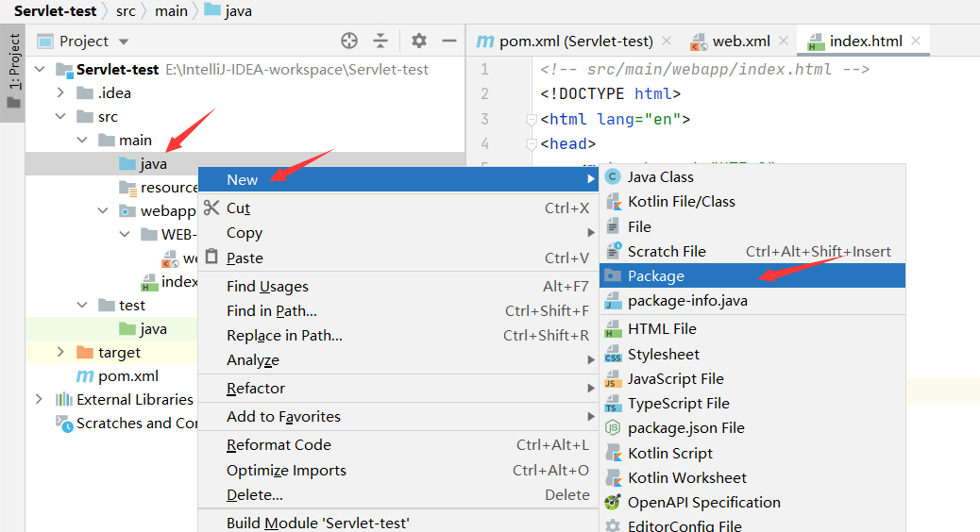Click the Kotlin File/Class icon
Image resolution: width=980 pixels, height=532 pixels.
tap(613, 202)
